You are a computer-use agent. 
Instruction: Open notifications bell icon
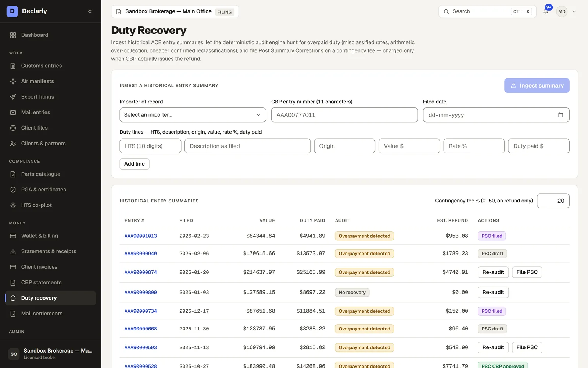point(545,11)
